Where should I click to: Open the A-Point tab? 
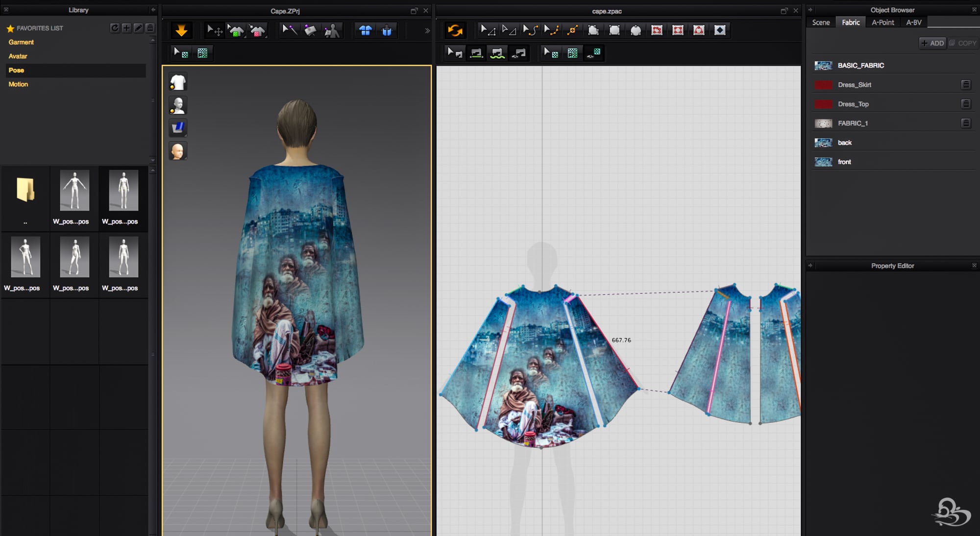[882, 23]
